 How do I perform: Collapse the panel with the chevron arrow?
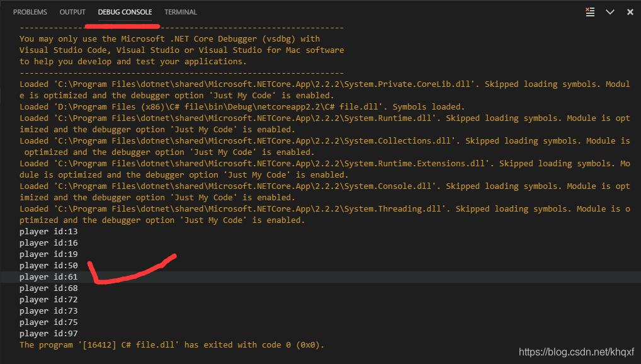pyautogui.click(x=610, y=12)
